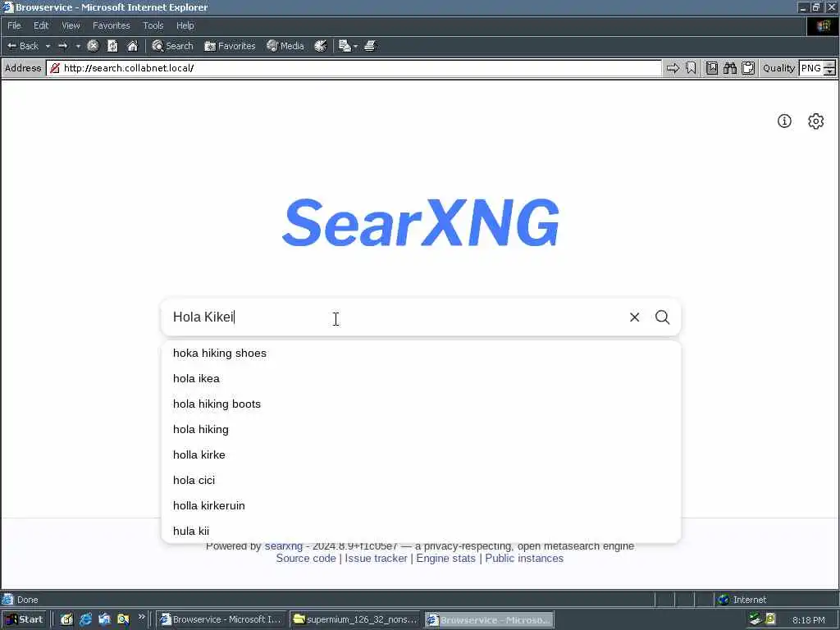Screen dimensions: 840x630
Task: Click the Internet zone status indicator
Action: pyautogui.click(x=742, y=600)
